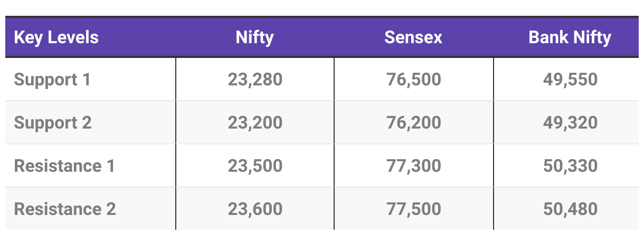
Task: Click the Bank Nifty column header
Action: (570, 37)
